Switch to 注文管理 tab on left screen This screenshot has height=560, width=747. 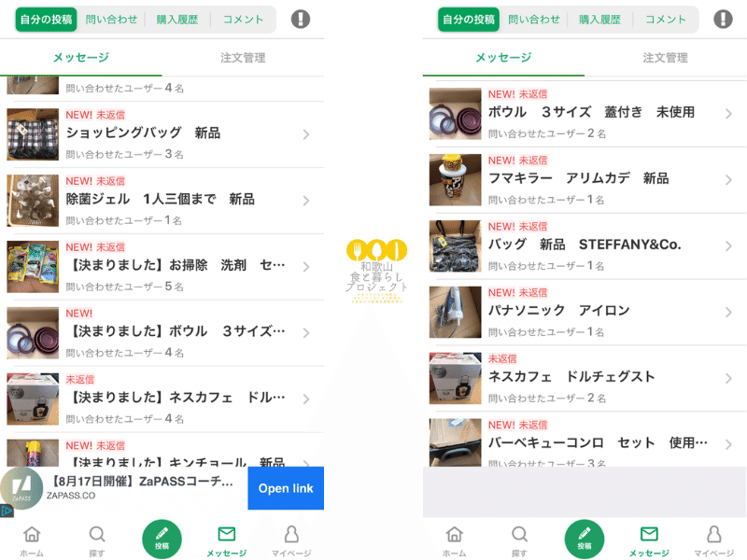tap(243, 58)
